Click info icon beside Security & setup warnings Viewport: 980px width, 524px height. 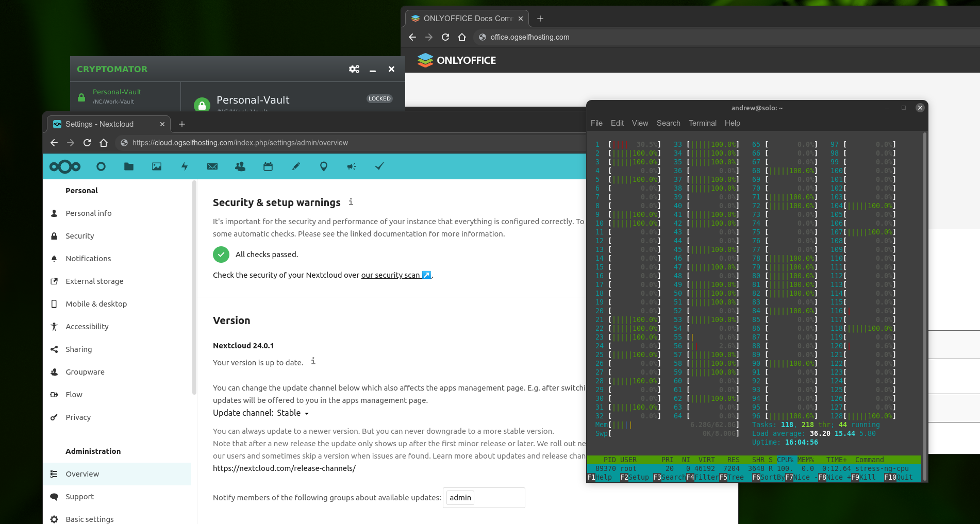(351, 202)
